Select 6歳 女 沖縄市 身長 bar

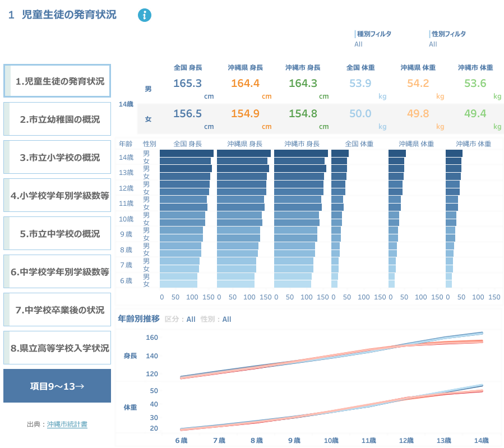(293, 284)
